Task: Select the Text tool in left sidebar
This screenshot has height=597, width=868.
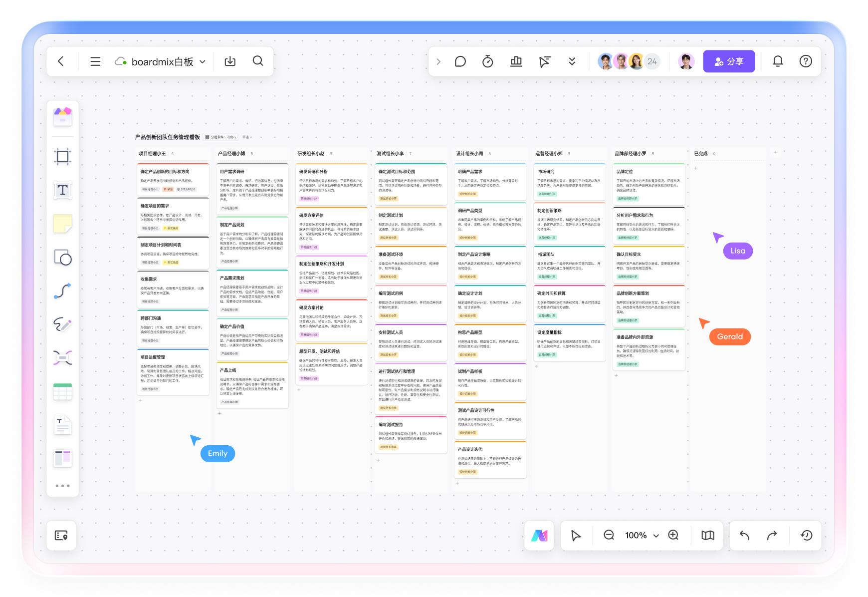Action: point(62,190)
